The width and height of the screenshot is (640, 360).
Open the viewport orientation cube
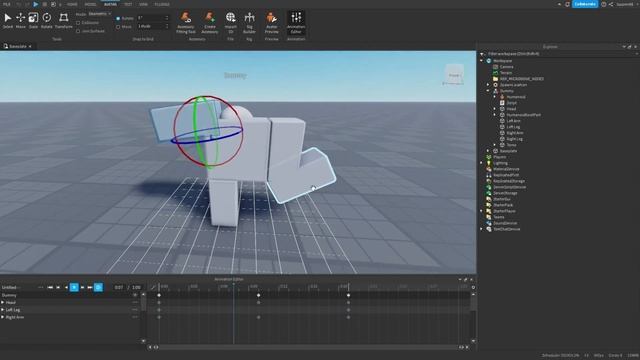tap(454, 75)
